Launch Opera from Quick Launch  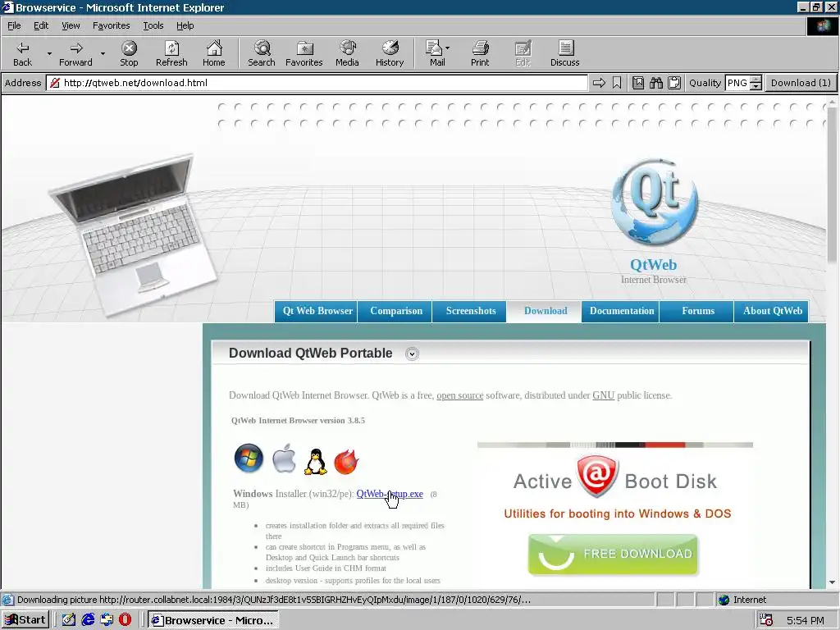coord(125,620)
